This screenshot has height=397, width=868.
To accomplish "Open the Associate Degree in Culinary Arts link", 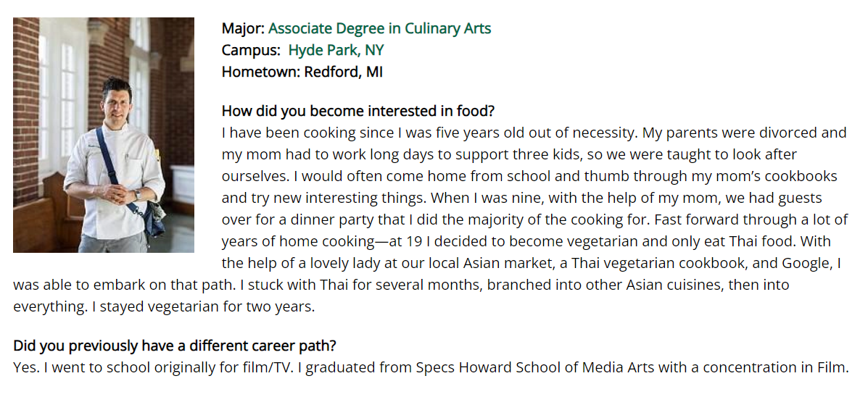I will click(379, 29).
